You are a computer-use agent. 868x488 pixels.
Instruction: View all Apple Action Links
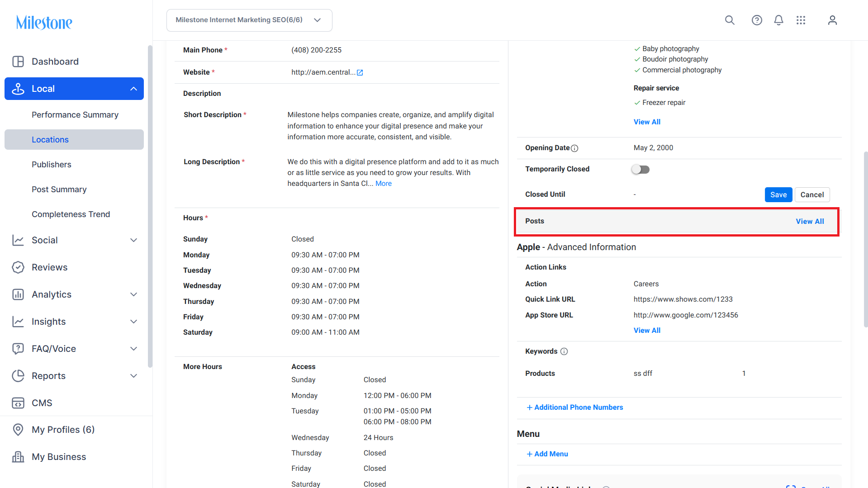(x=647, y=331)
